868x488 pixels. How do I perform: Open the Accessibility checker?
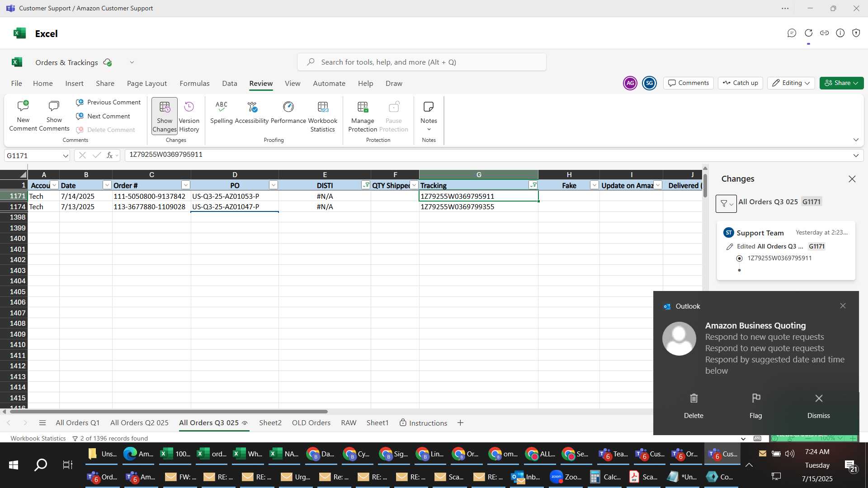pos(252,112)
